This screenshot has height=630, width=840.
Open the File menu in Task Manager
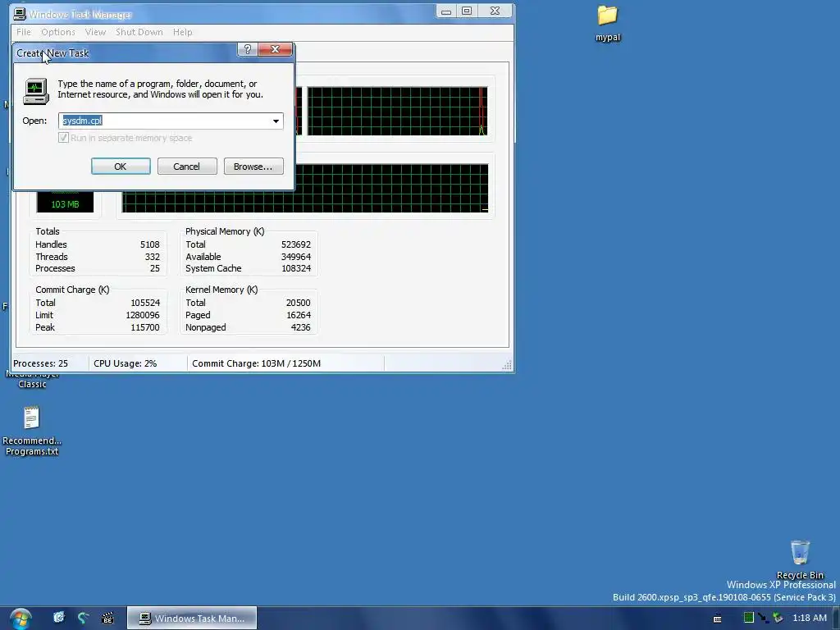click(x=24, y=32)
